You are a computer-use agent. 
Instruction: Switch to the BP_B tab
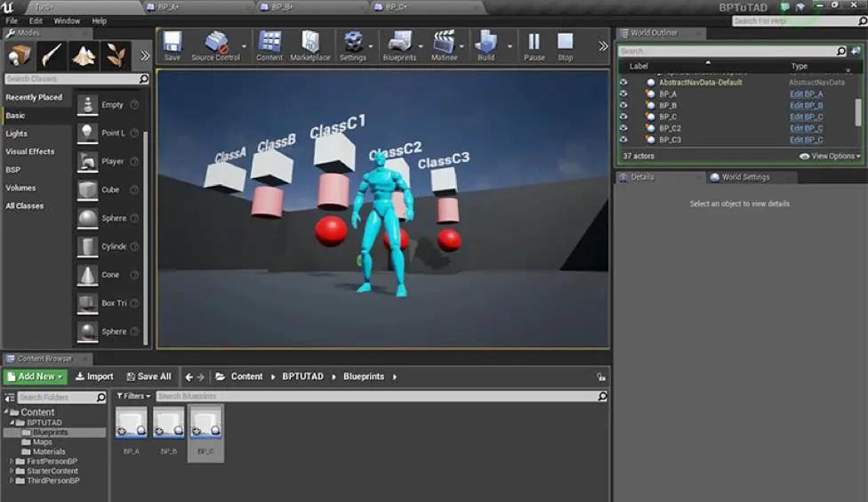(x=310, y=6)
